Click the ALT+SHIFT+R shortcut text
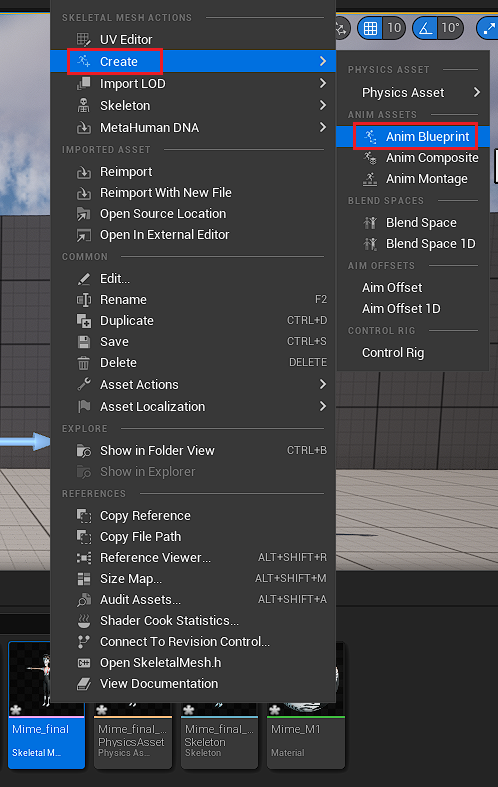This screenshot has height=787, width=498. coord(292,558)
